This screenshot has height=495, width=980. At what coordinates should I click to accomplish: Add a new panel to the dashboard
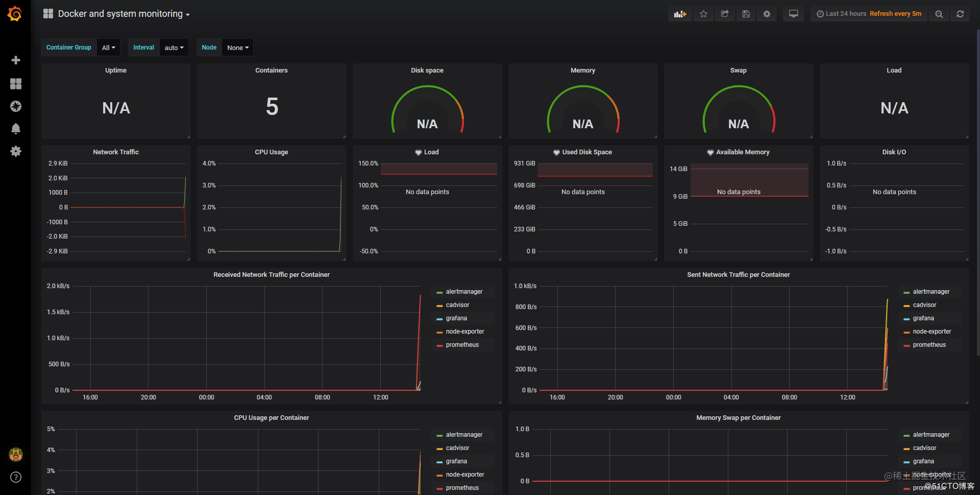pyautogui.click(x=680, y=14)
